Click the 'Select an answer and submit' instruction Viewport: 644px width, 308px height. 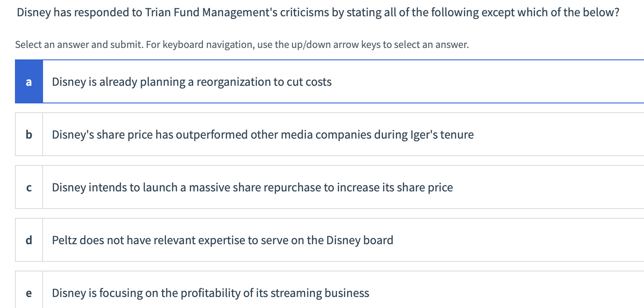(77, 45)
